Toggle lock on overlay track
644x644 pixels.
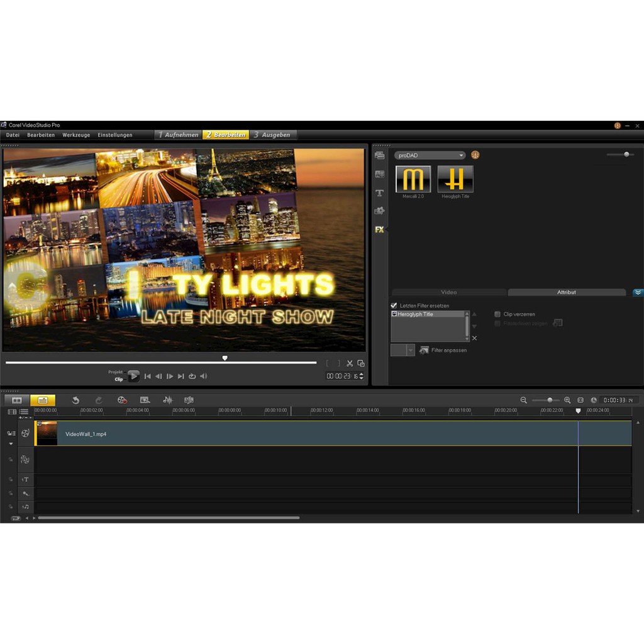coord(11,460)
